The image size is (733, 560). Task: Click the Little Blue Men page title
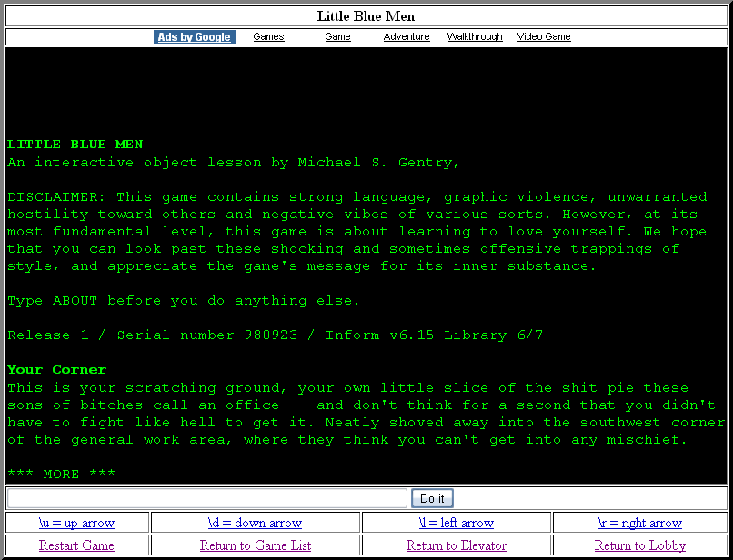coord(366,16)
